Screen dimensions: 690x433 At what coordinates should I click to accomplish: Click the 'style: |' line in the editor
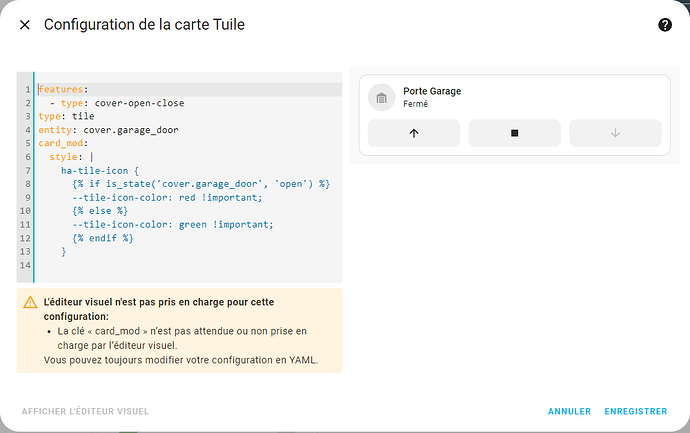[x=71, y=157]
